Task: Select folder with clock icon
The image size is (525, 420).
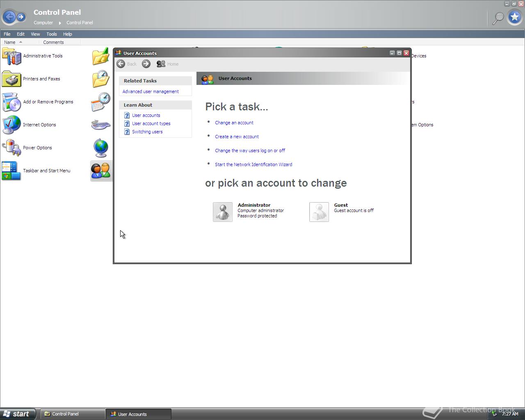Action: coord(101,79)
